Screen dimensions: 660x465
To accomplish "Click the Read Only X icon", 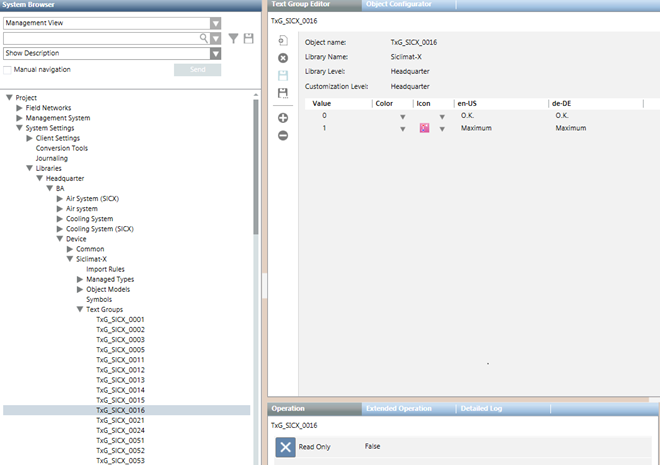I will pos(285,448).
